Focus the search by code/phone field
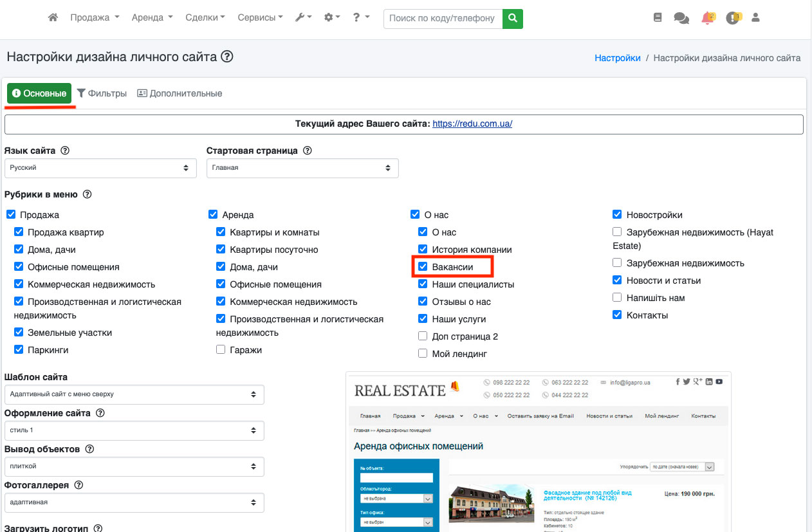Screen dimensions: 812x532 (443, 18)
